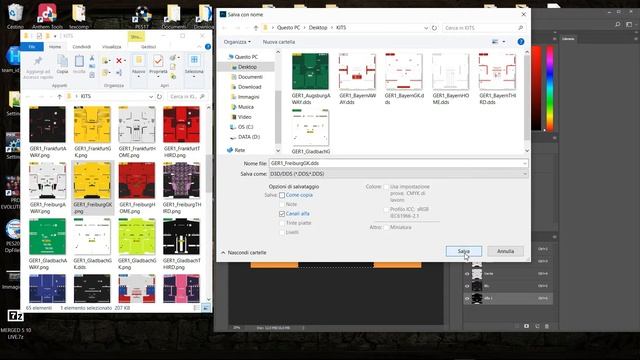Viewport: 640px width, 360px height.
Task: Toggle the Note checkbox
Action: tap(282, 204)
